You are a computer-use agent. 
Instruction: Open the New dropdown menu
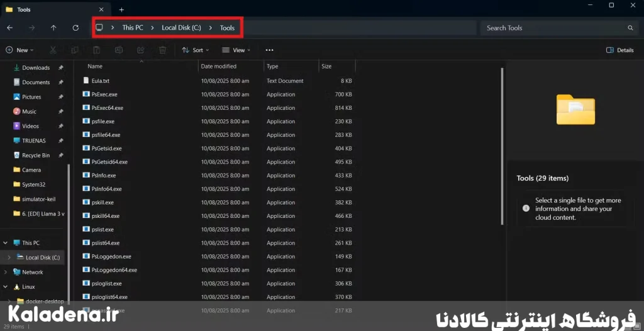[19, 50]
